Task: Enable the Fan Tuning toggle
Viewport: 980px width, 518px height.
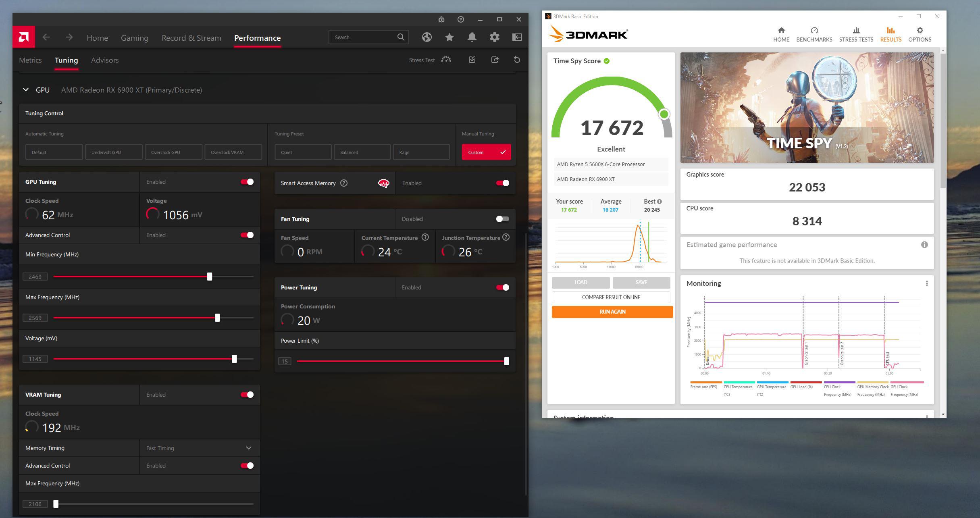Action: tap(502, 218)
